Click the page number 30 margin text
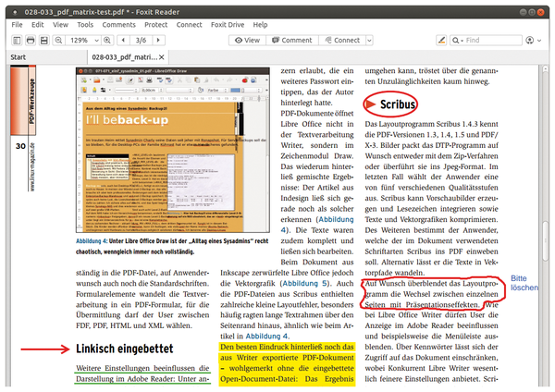555x392 pixels. 20,146
